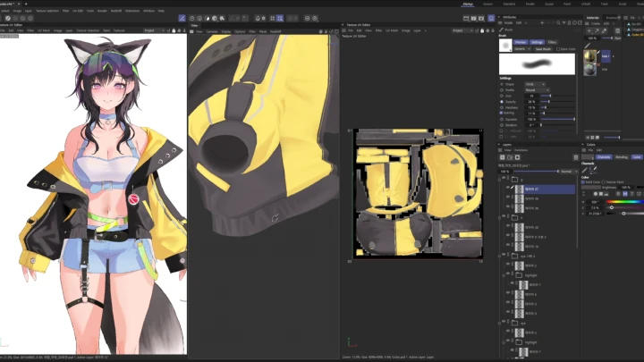Toggle visibility of the first highlight folder
The width and height of the screenshot is (644, 362).
(508, 274)
